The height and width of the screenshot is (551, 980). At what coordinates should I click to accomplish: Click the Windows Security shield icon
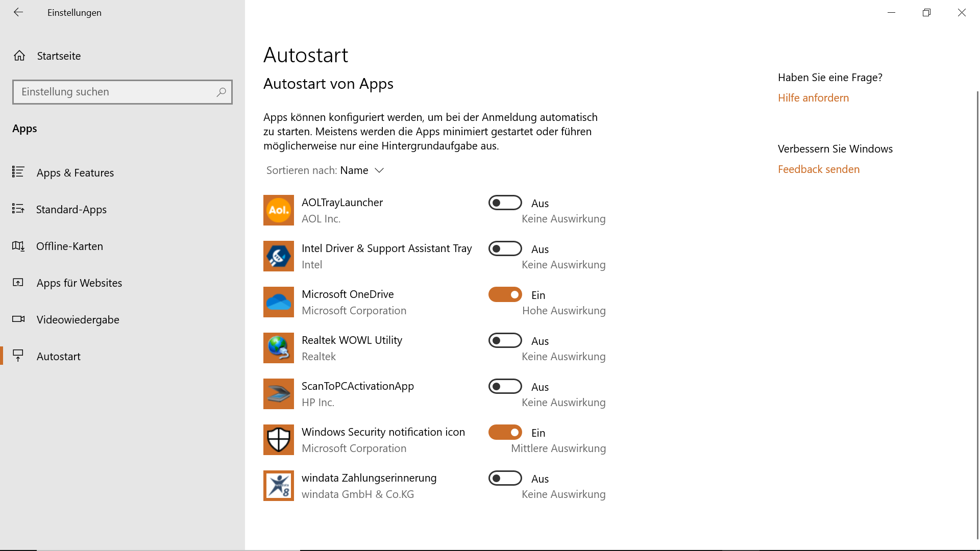point(279,440)
